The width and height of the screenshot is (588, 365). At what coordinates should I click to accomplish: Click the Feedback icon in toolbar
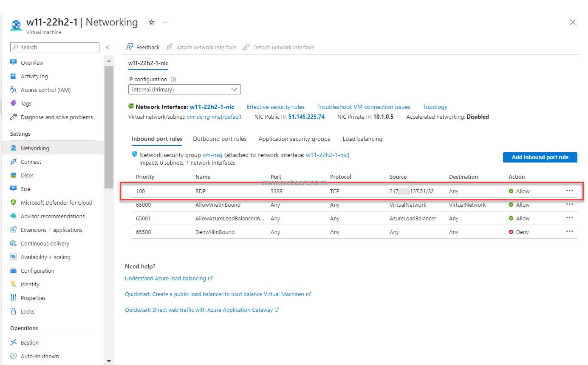pos(129,47)
